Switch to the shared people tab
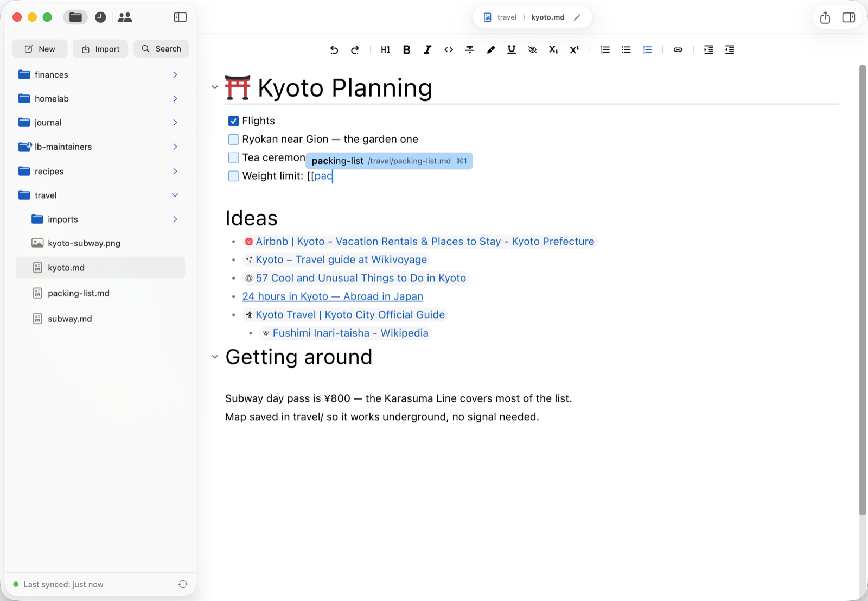The image size is (868, 601). (x=125, y=17)
